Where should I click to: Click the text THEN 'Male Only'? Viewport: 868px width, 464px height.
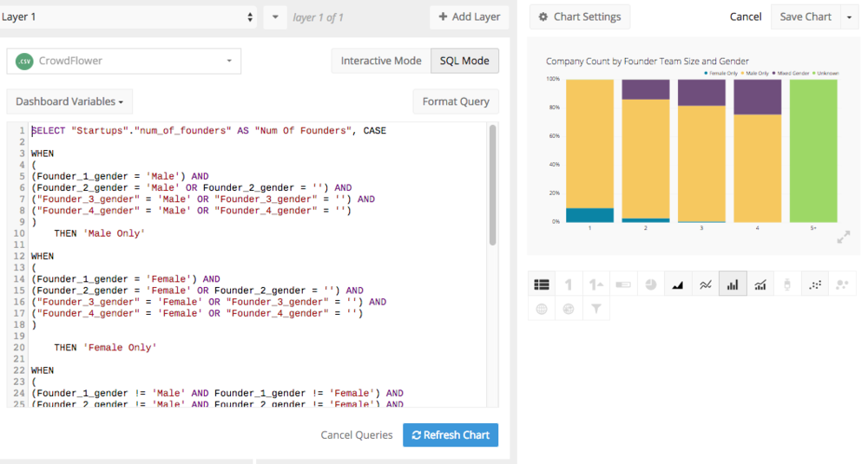click(x=100, y=233)
